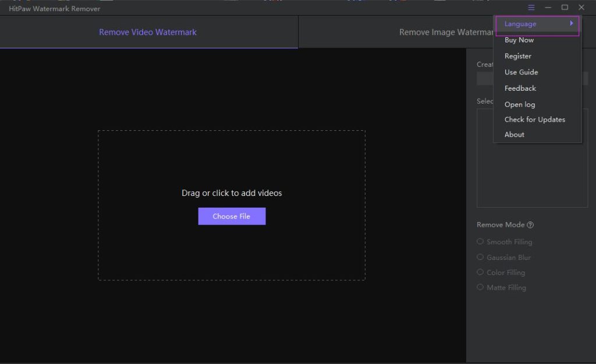Select the Color Filling radio button

point(480,272)
